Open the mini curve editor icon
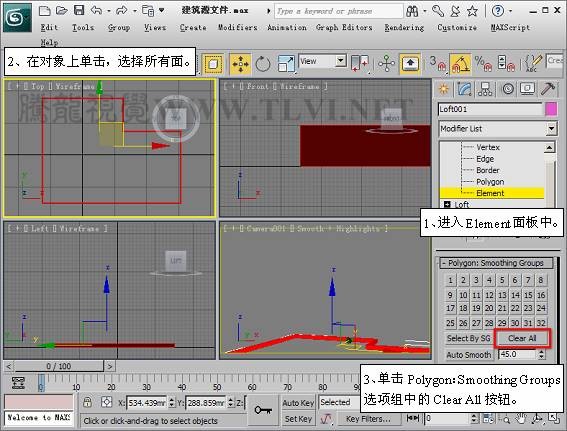This screenshot has height=431, width=567. pyautogui.click(x=18, y=383)
